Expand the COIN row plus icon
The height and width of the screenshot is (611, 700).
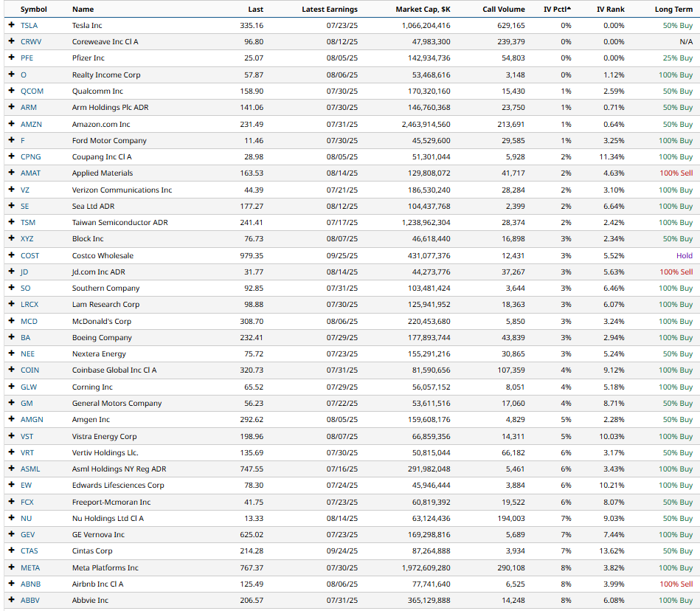(x=12, y=370)
